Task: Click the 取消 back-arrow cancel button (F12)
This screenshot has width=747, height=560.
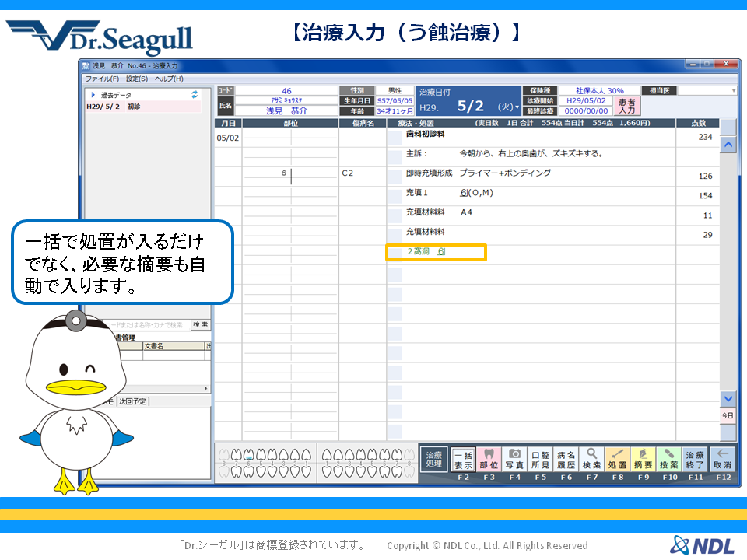Action: coord(722,459)
